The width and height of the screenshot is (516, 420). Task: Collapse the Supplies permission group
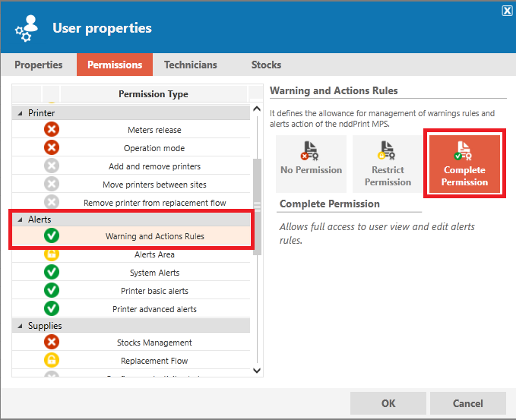[x=20, y=326]
